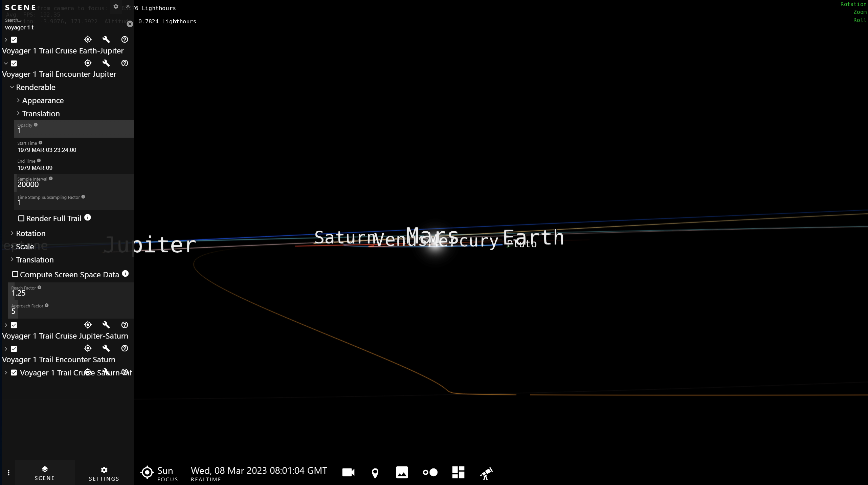Enable Compute Screen Space Data
This screenshot has width=868, height=485.
(15, 274)
